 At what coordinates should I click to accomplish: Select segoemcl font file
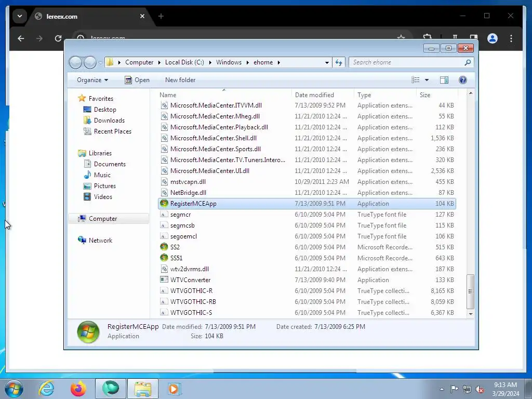point(183,236)
